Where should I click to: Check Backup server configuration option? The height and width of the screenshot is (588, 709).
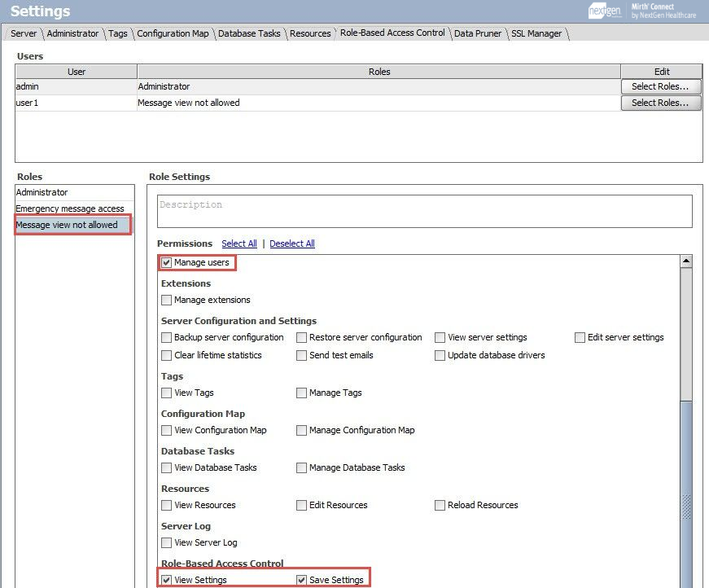click(x=167, y=338)
